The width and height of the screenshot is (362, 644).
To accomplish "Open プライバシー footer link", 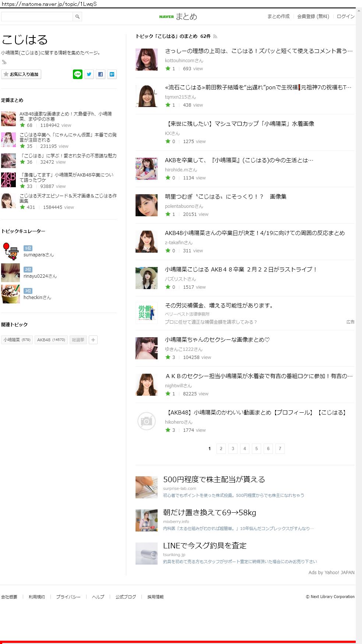I will [x=68, y=597].
